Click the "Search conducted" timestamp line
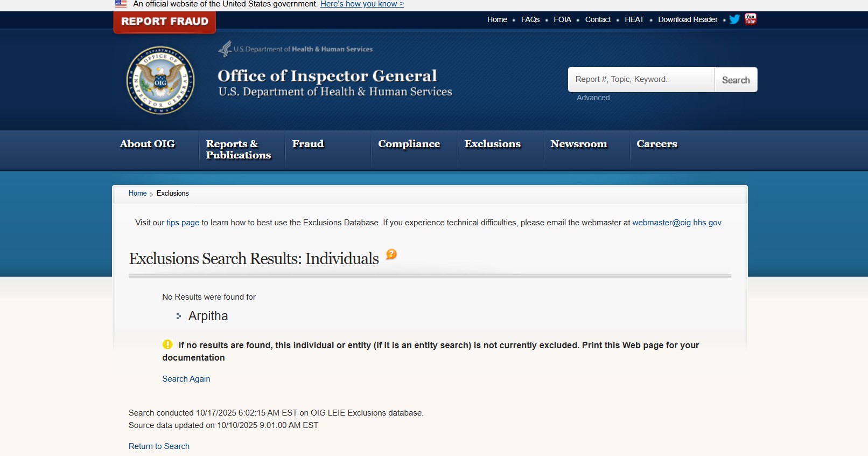Screen dimensions: 868x456 (x=276, y=413)
